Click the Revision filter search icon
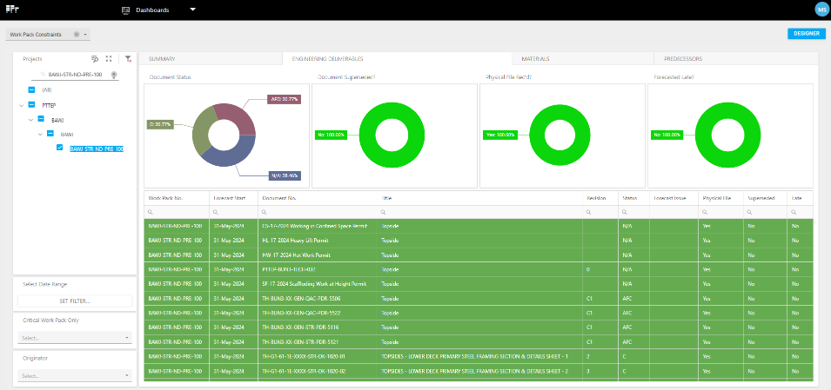This screenshot has width=831, height=390. tap(589, 212)
